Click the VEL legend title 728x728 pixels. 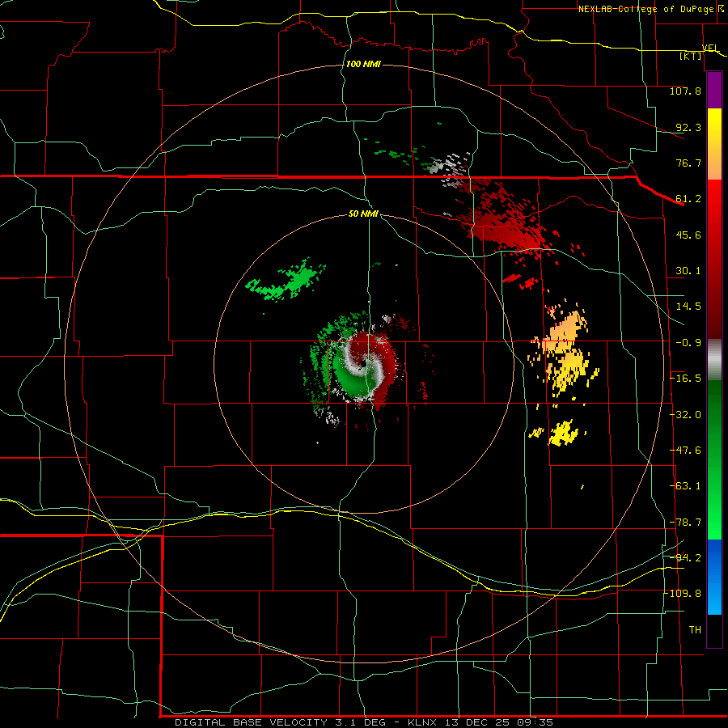(x=710, y=48)
